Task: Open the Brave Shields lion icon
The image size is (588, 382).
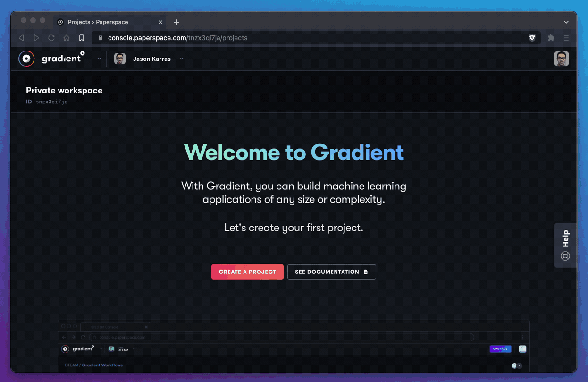Action: [x=532, y=38]
